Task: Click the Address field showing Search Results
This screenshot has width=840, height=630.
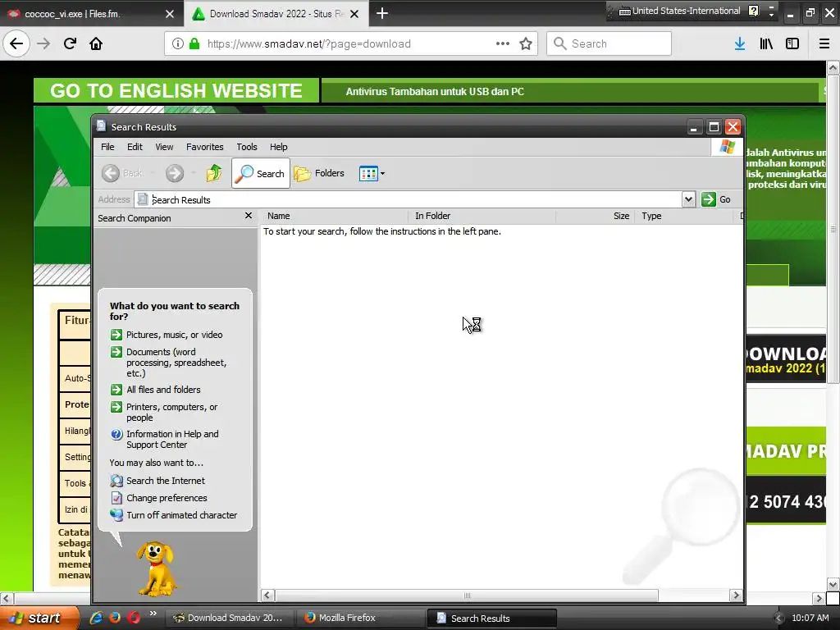Action: tap(409, 199)
